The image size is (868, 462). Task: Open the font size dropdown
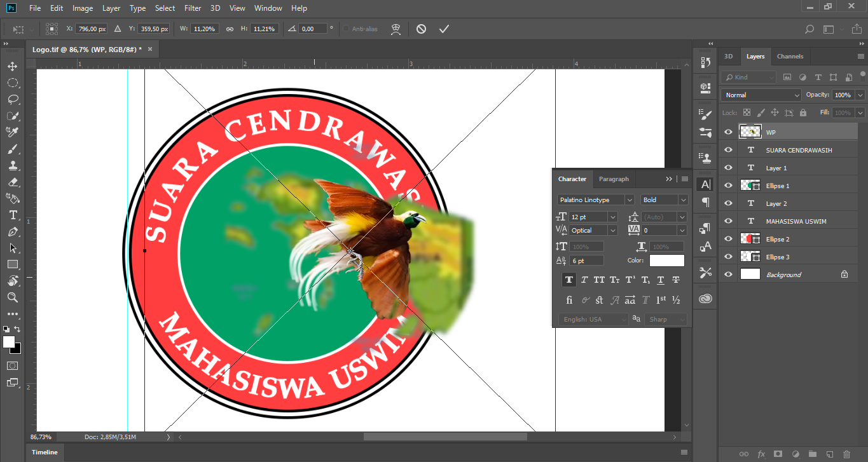(612, 217)
